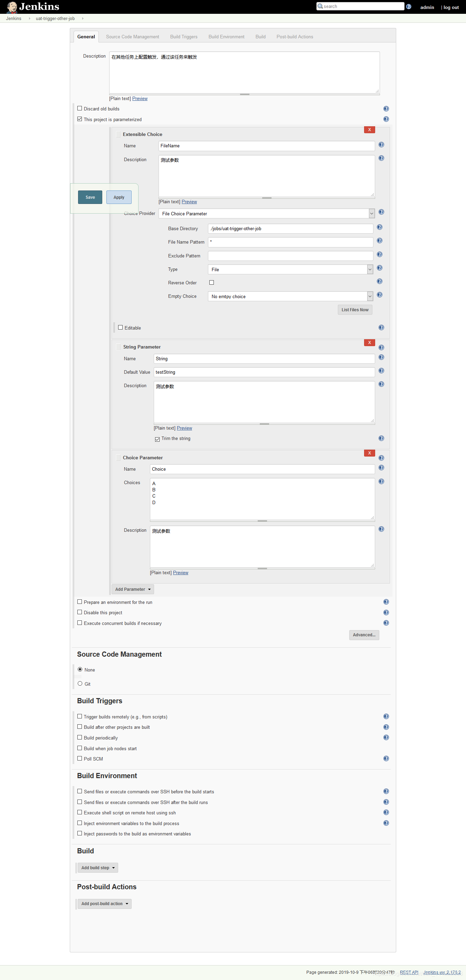Check Poll SCM trigger
The width and height of the screenshot is (466, 980).
(79, 758)
